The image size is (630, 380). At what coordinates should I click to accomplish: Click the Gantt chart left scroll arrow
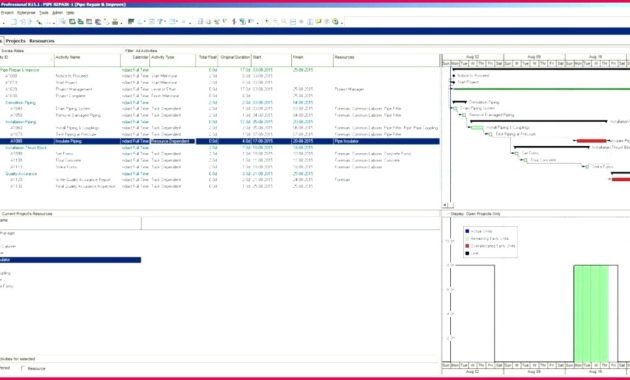[445, 205]
